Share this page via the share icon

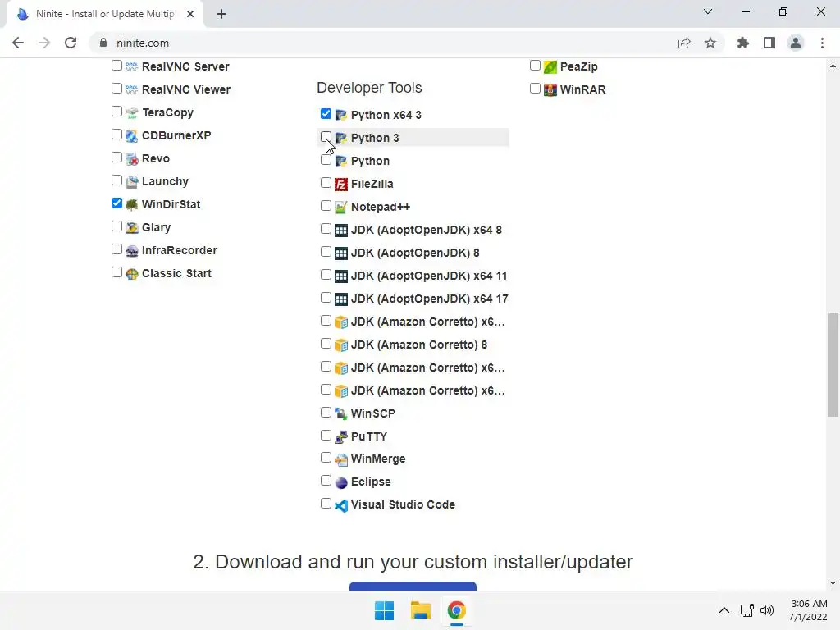pyautogui.click(x=684, y=43)
